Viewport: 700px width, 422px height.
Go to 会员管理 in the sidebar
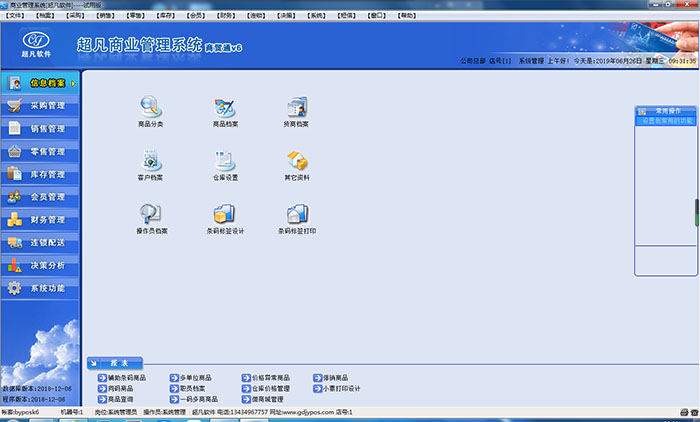tap(40, 197)
